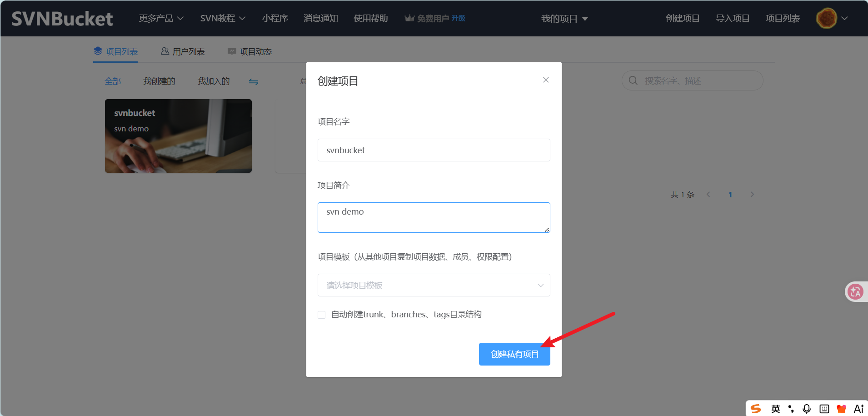Select the 我创建的 filter
Viewport: 868px width, 416px height.
click(159, 81)
